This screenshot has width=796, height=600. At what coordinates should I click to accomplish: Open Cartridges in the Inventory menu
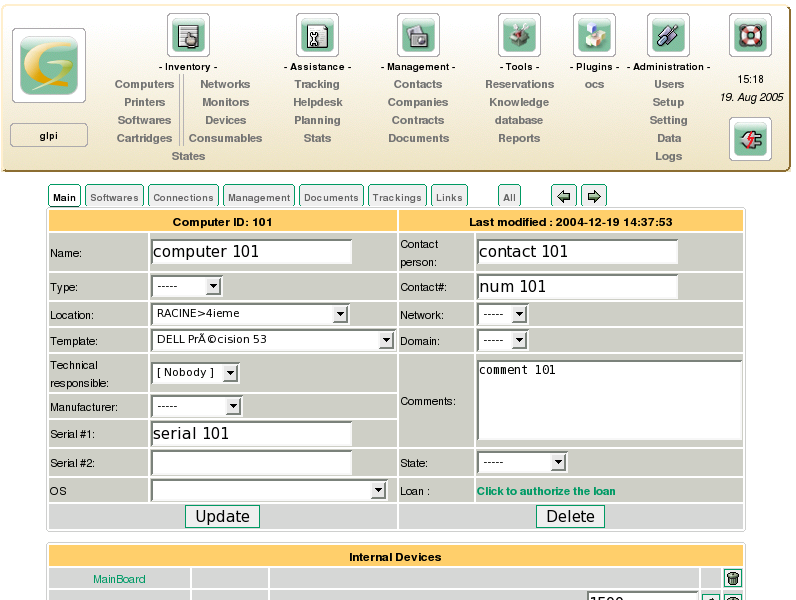click(x=144, y=138)
